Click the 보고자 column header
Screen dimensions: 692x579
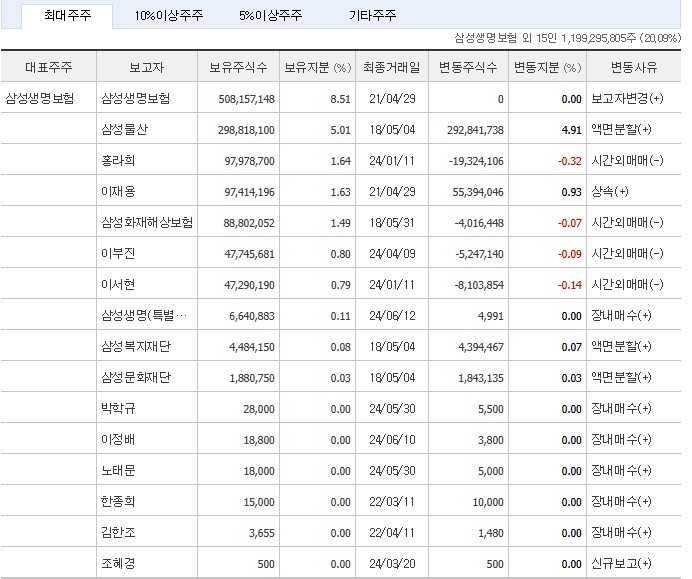click(147, 67)
